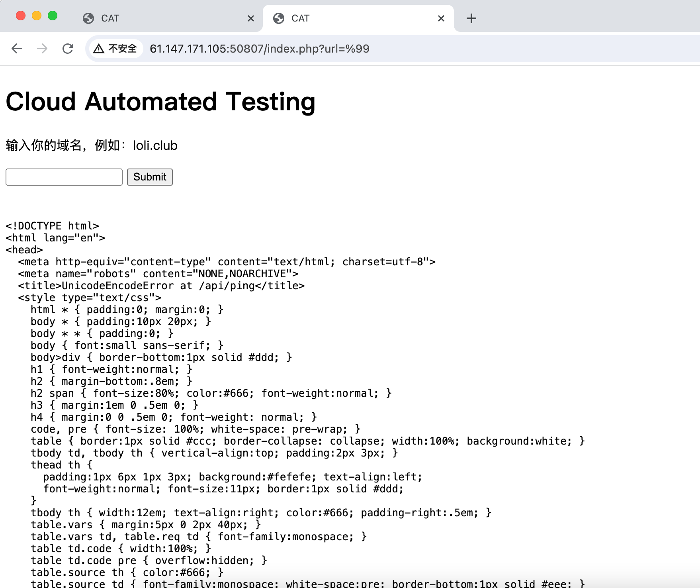Open a new browser tab with the plus icon
Image resolution: width=700 pixels, height=588 pixels.
click(471, 18)
